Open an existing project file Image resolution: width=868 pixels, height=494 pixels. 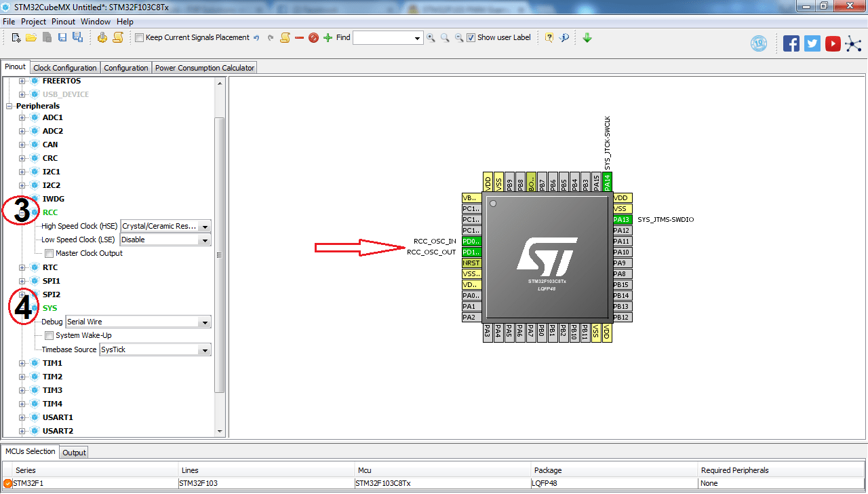click(x=30, y=37)
